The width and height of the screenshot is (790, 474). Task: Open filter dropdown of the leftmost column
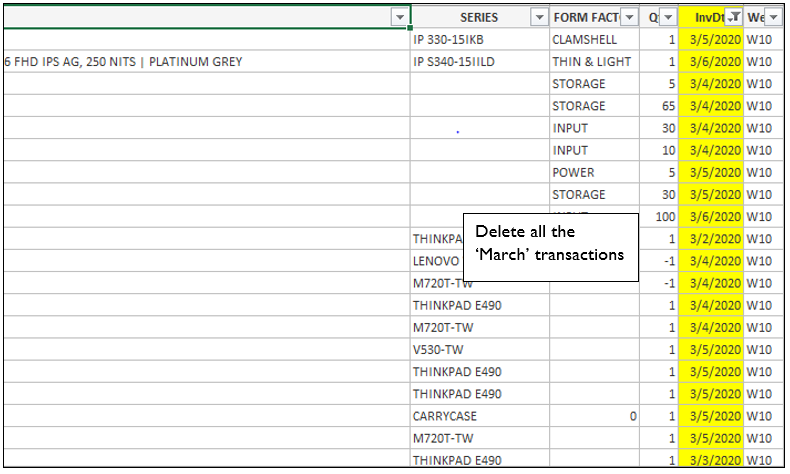(400, 17)
